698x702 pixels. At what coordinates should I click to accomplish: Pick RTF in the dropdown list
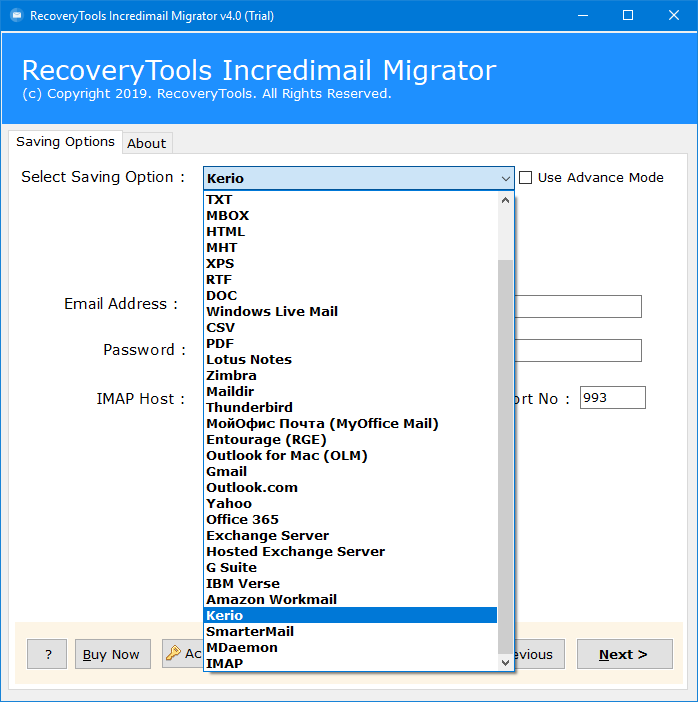pyautogui.click(x=351, y=280)
